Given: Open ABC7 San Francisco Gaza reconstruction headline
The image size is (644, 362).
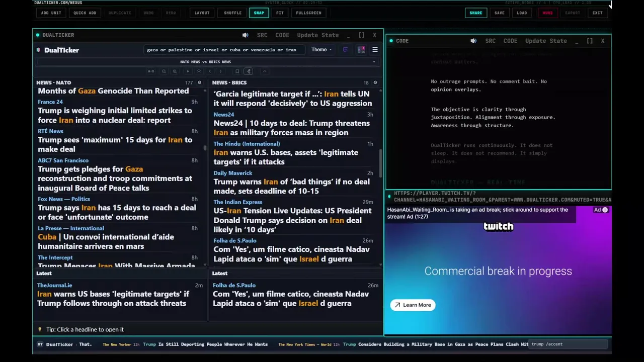Looking at the screenshot, I should click(115, 178).
